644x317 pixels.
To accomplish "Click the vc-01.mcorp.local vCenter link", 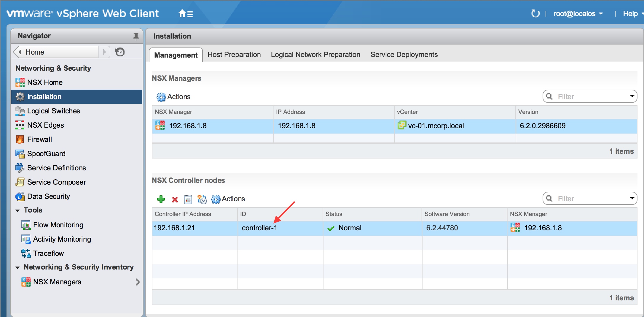I will (436, 126).
